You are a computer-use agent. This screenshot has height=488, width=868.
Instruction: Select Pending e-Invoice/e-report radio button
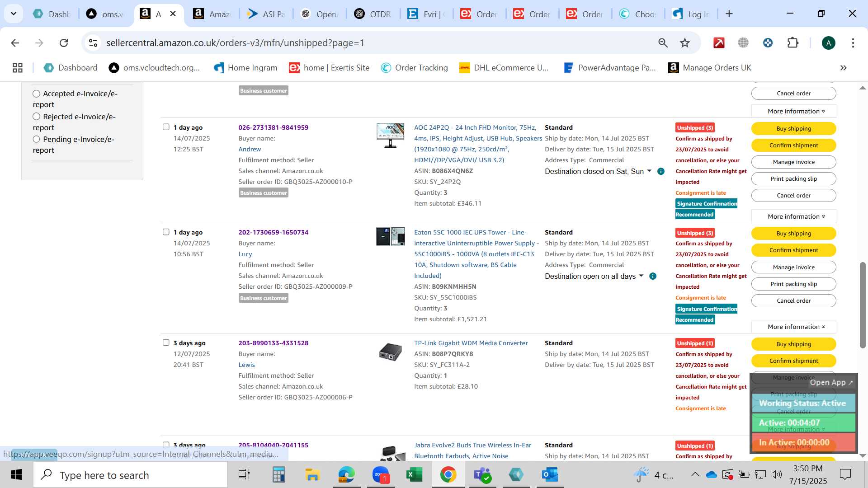coord(37,139)
